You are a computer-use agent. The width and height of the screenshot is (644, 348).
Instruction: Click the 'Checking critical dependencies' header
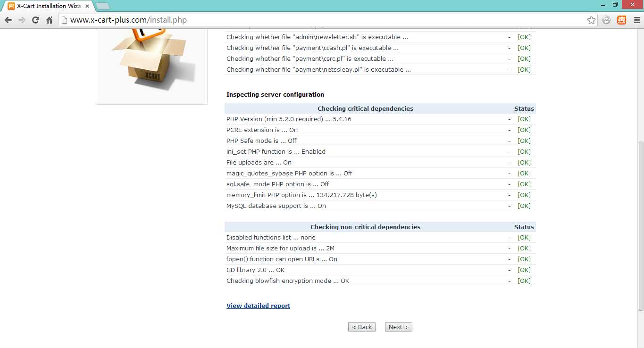[365, 108]
